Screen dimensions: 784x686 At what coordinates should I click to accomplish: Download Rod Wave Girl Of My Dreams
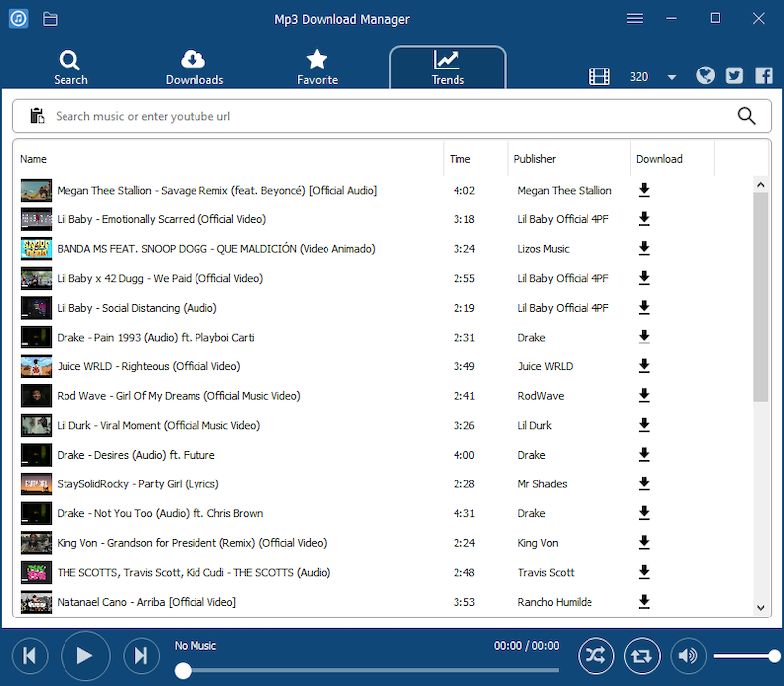coord(644,395)
